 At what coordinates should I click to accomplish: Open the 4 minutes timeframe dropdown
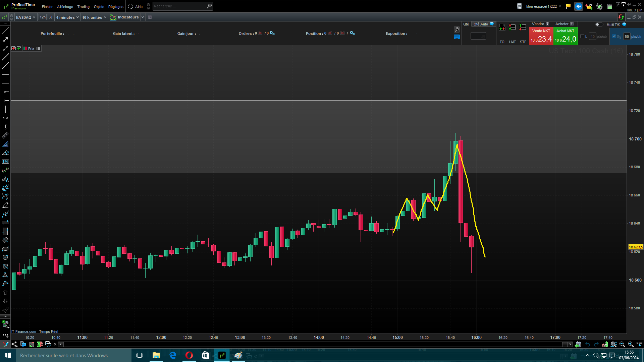[x=67, y=17]
